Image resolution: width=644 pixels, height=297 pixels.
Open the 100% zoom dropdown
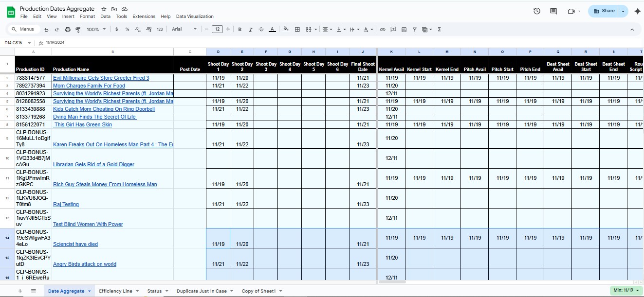(96, 30)
